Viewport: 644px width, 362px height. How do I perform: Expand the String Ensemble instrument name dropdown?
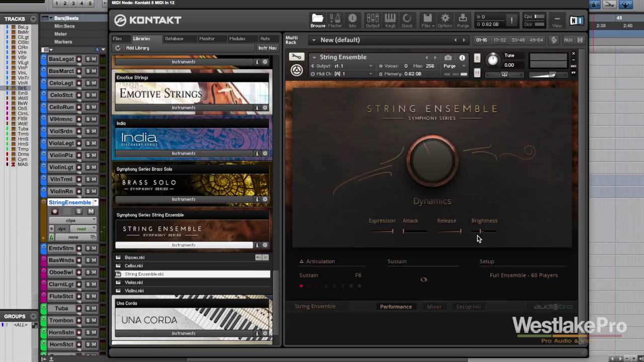click(x=314, y=57)
